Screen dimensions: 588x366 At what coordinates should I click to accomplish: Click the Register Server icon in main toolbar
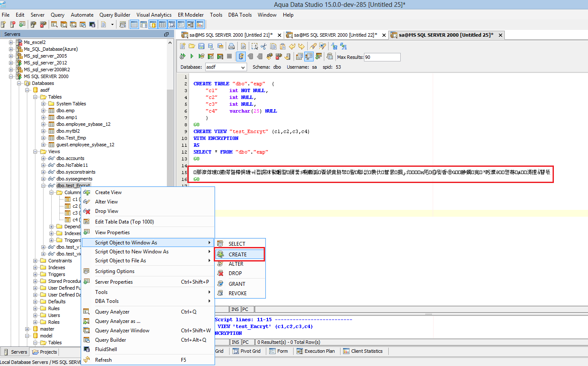pos(3,24)
